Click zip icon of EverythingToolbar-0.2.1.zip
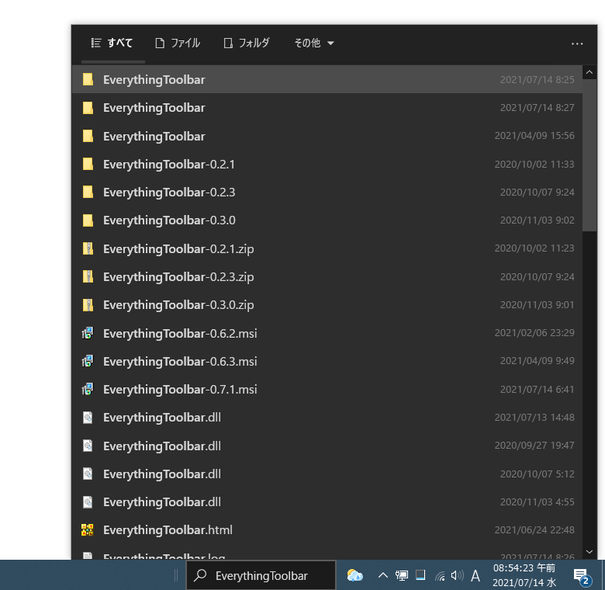This screenshot has height=590, width=605. 88,249
